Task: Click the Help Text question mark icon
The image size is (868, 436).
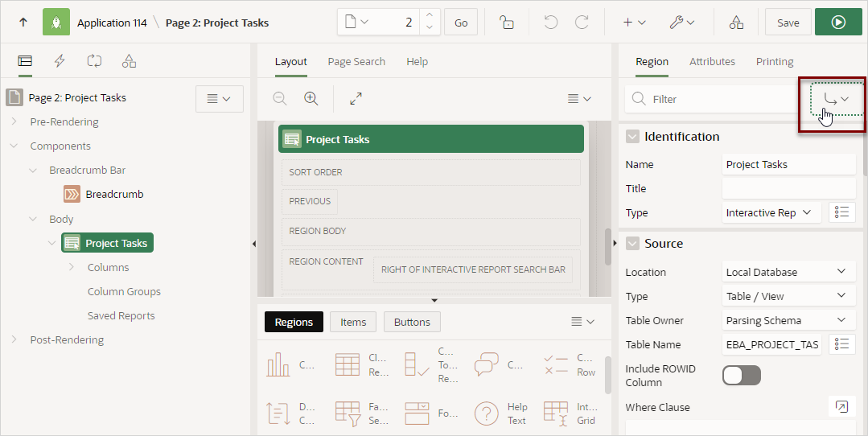Action: tap(487, 413)
